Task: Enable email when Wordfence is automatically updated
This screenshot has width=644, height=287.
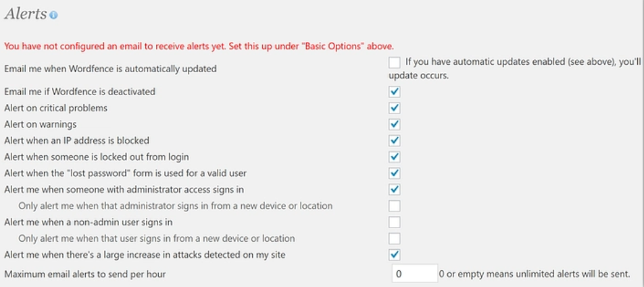Action: 395,63
